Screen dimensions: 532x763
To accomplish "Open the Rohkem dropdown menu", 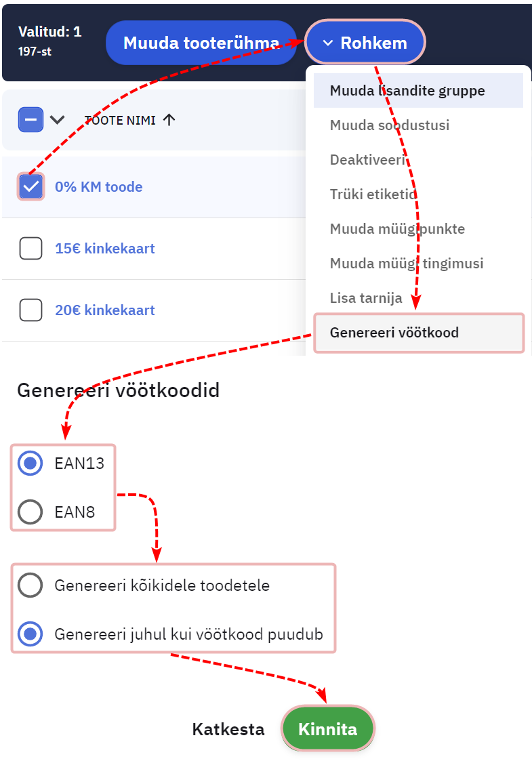I will point(365,43).
